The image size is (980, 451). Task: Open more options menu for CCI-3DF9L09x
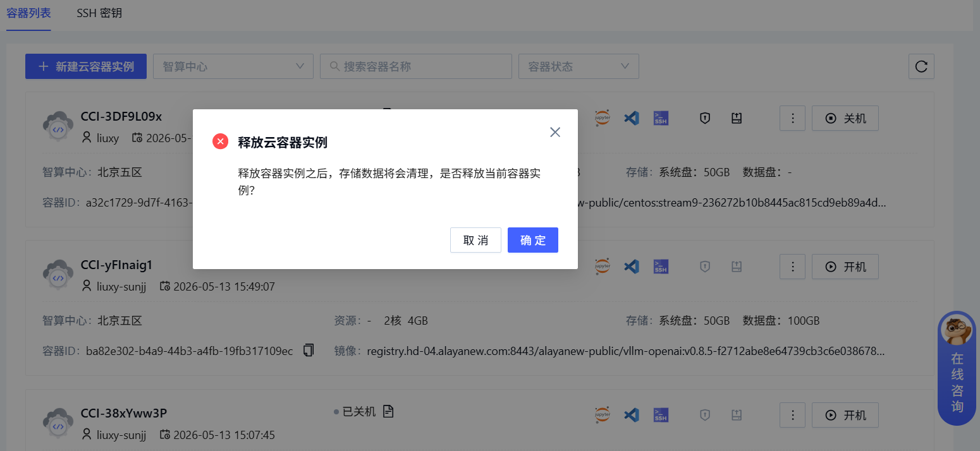tap(792, 118)
